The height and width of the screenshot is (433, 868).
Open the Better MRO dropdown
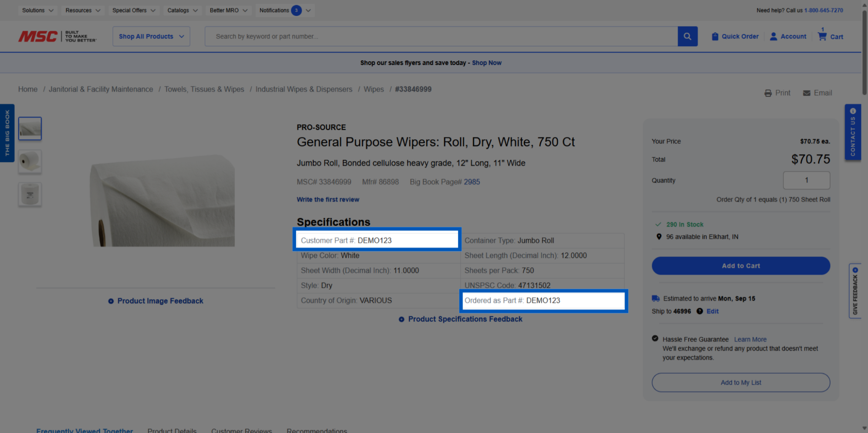coord(229,10)
